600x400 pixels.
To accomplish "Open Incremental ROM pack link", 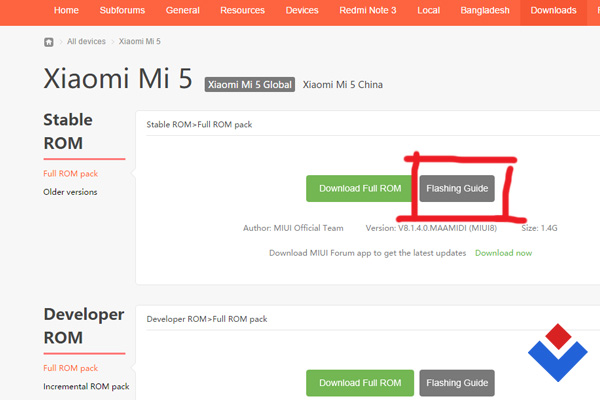I will click(x=86, y=387).
